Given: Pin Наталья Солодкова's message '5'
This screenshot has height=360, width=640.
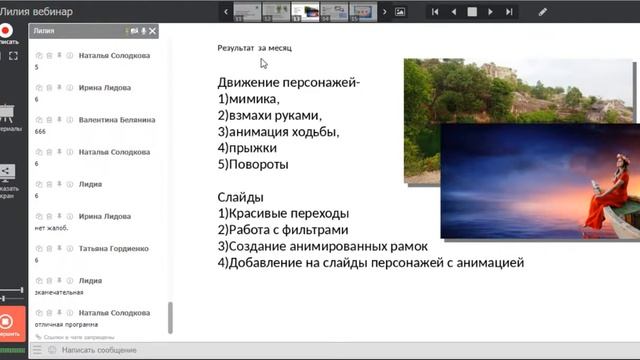Looking at the screenshot, I should click(59, 56).
